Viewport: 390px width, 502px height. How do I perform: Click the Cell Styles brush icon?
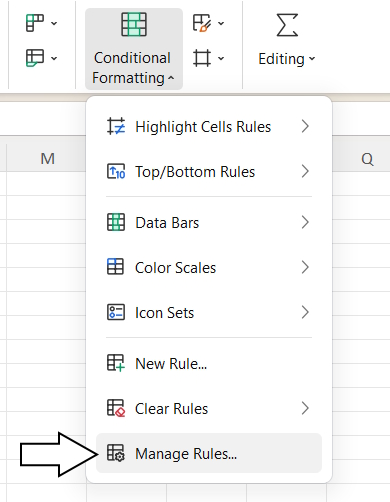[x=202, y=23]
